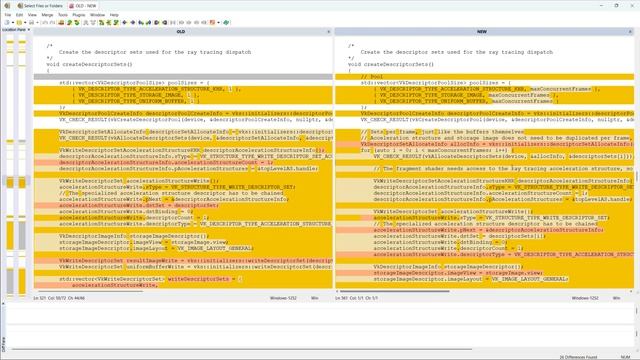Jump to First Difference via toolbar icon
Image resolution: width=640 pixels, height=360 pixels.
tap(101, 22)
